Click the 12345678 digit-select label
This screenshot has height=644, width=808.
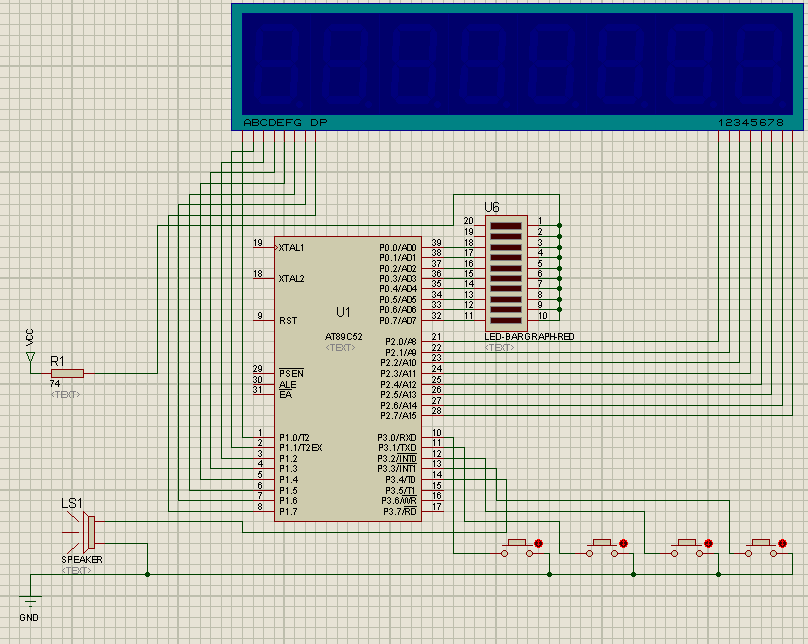click(751, 122)
